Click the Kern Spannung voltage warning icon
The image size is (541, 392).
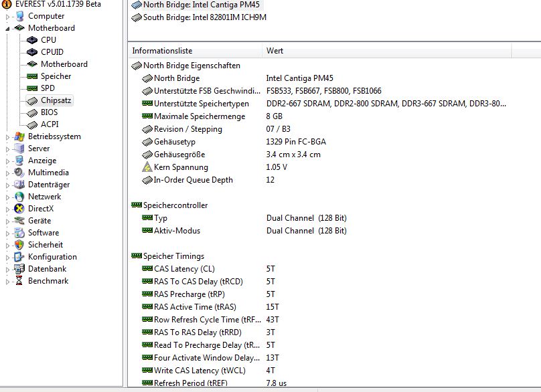pos(147,167)
